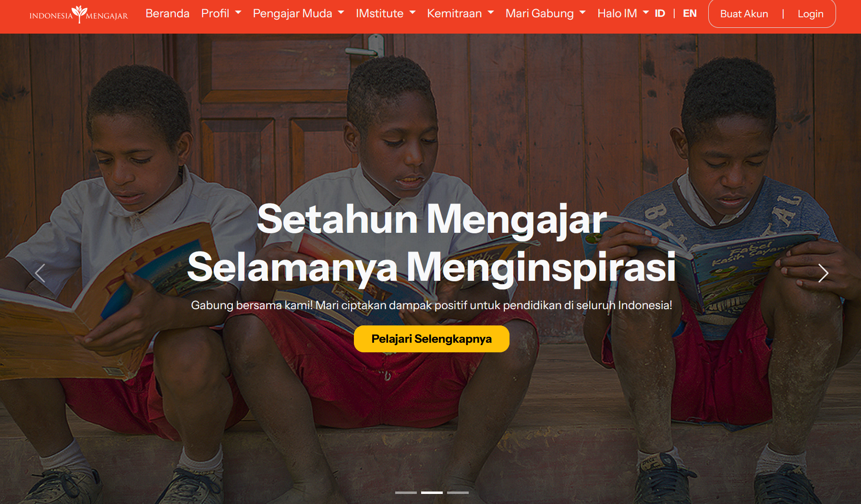Advance to next carousel slide arrow

pyautogui.click(x=823, y=273)
